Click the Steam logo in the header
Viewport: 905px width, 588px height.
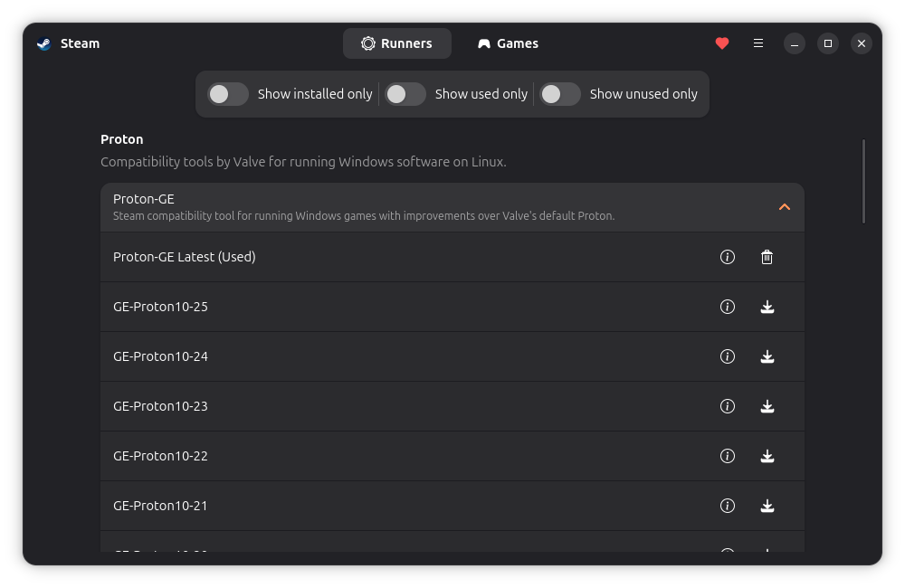pyautogui.click(x=43, y=43)
